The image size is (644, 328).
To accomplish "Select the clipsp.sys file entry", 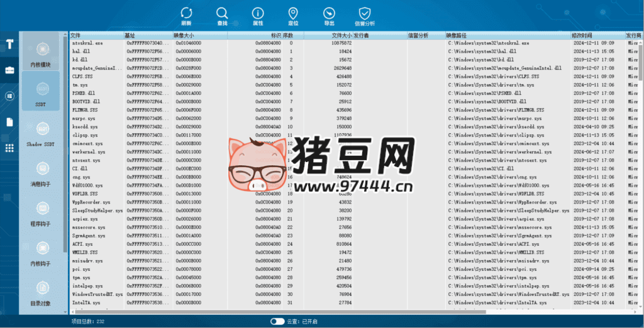I will (x=85, y=135).
